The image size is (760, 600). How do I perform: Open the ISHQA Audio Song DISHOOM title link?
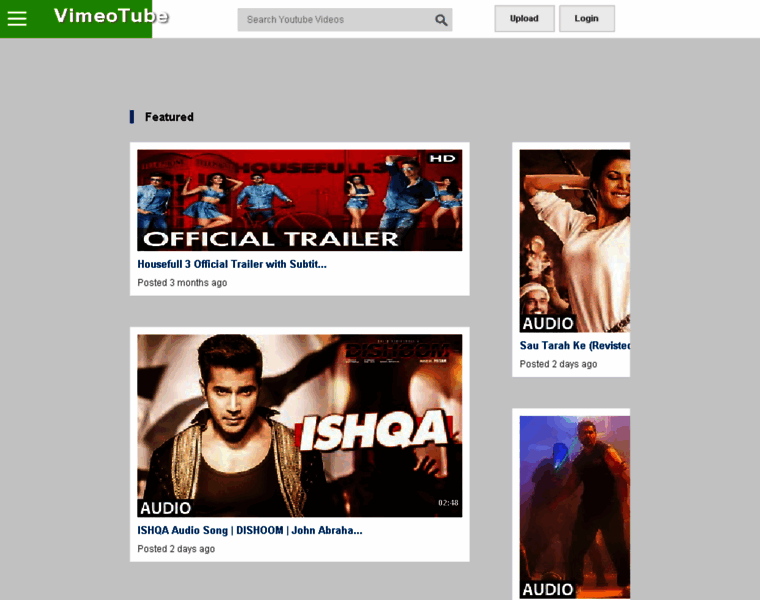250,530
